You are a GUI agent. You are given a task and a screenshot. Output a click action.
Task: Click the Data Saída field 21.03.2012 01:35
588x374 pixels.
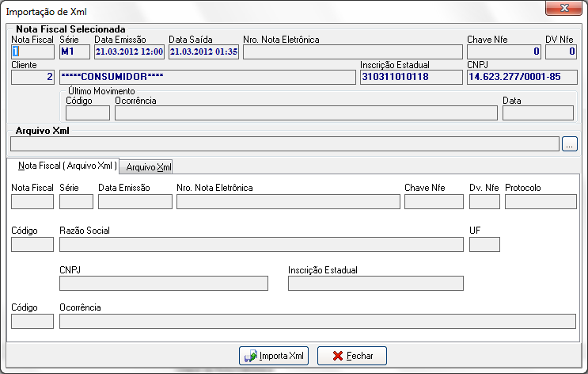pos(203,52)
